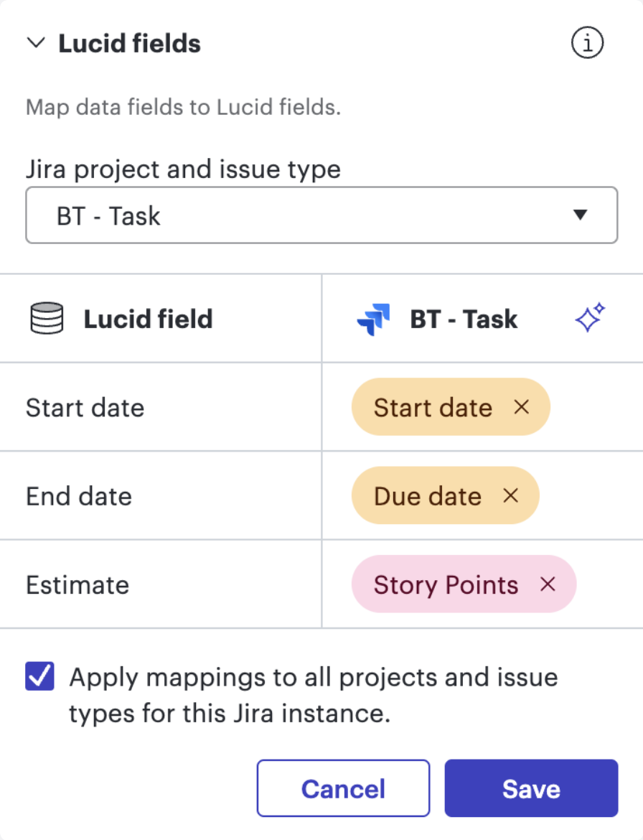This screenshot has width=643, height=840.
Task: Remove the Story Points field mapping
Action: click(548, 584)
